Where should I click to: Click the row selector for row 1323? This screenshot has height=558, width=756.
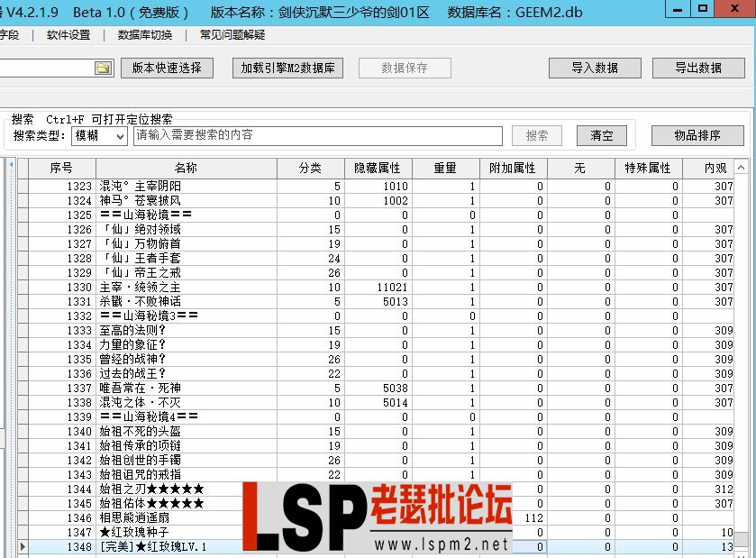[x=23, y=187]
